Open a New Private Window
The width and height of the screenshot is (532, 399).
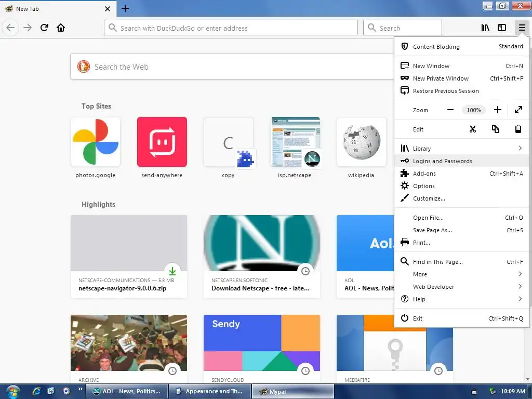(x=462, y=78)
